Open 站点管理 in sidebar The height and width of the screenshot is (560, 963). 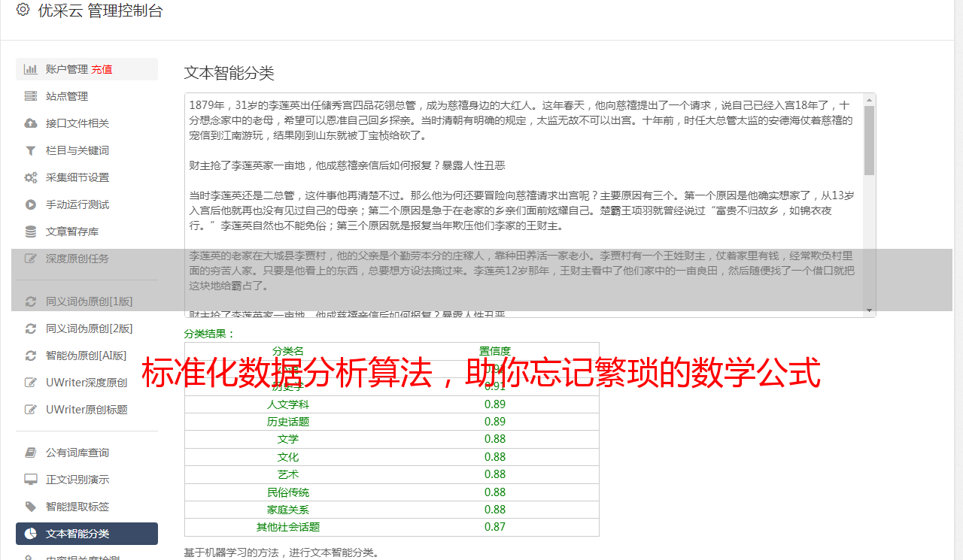tap(87, 96)
